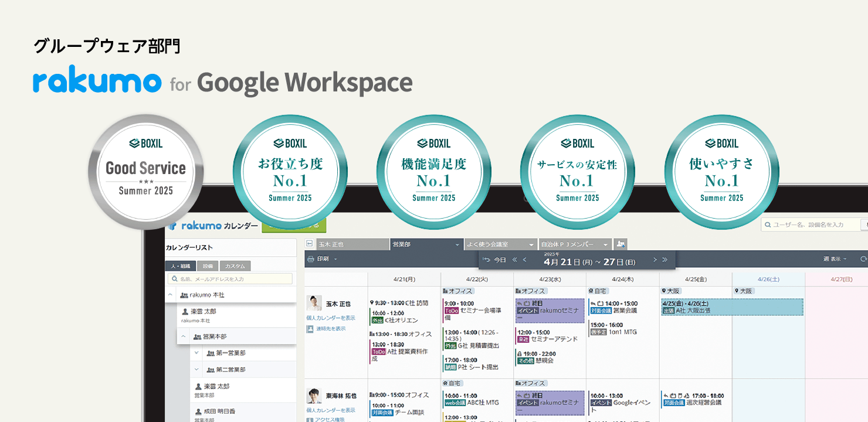Click the building icon beside オフィス on 4/22

coord(446,291)
